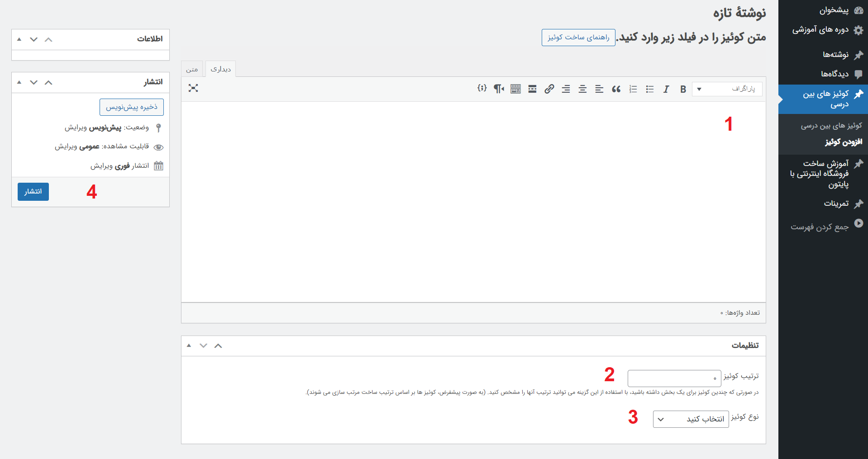Move انتشار panel up
868x459 pixels.
click(48, 82)
